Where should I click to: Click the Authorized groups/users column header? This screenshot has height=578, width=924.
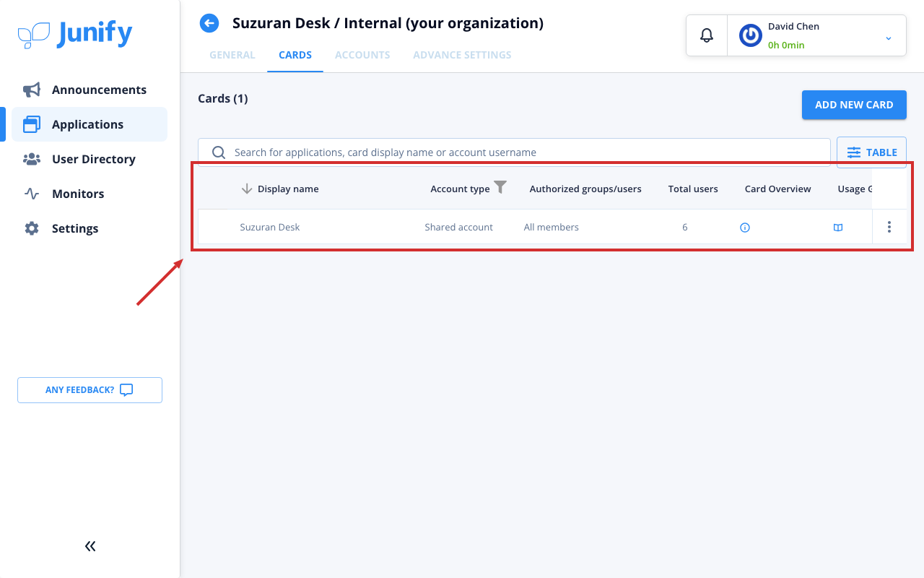tap(585, 189)
